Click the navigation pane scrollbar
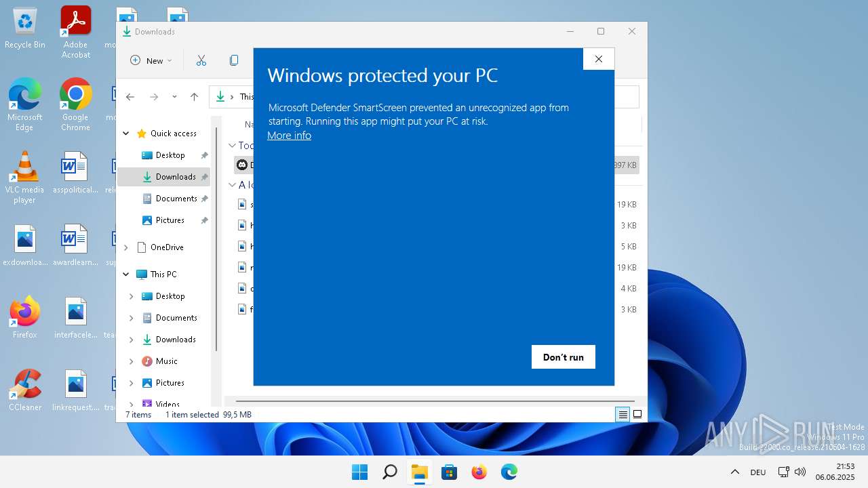 pos(216,239)
